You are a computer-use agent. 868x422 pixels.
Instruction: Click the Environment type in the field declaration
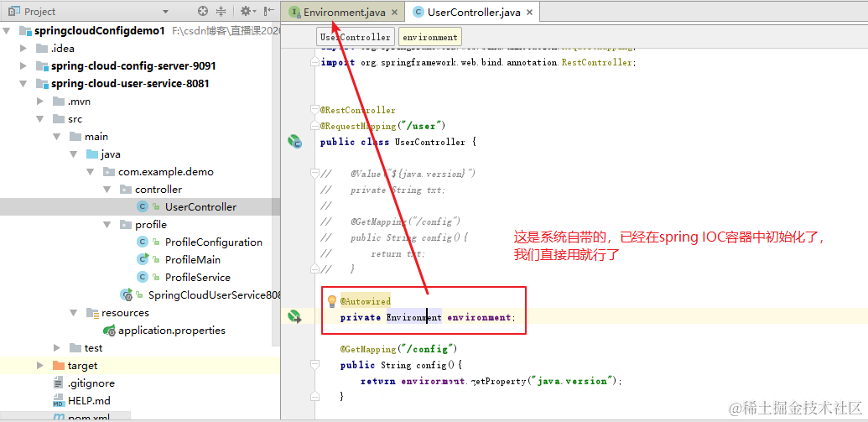click(413, 317)
